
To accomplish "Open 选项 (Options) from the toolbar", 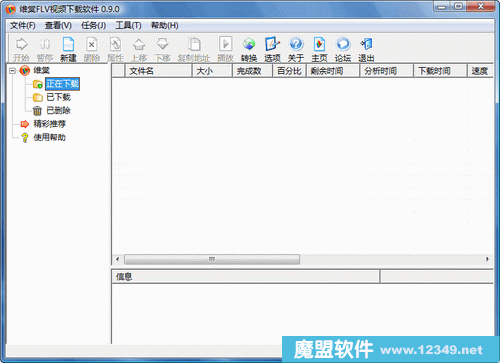I will click(x=272, y=49).
